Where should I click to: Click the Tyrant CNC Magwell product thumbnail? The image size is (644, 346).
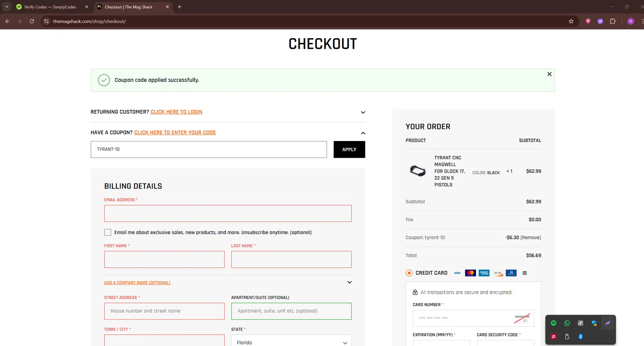point(417,171)
